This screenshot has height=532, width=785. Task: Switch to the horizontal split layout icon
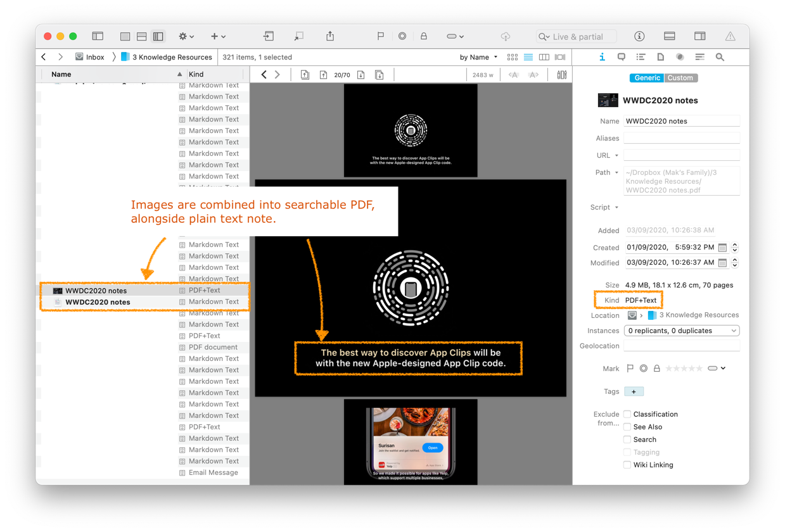point(141,37)
